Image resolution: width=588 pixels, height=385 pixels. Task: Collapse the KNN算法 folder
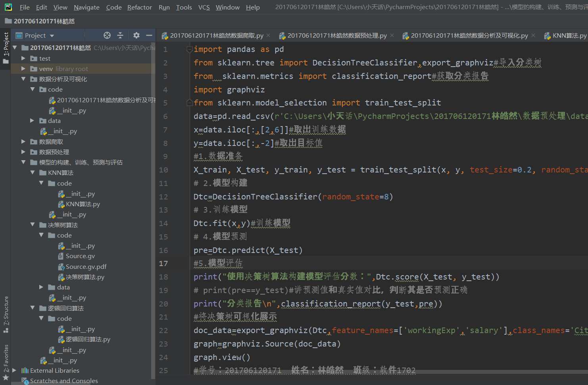coord(33,172)
